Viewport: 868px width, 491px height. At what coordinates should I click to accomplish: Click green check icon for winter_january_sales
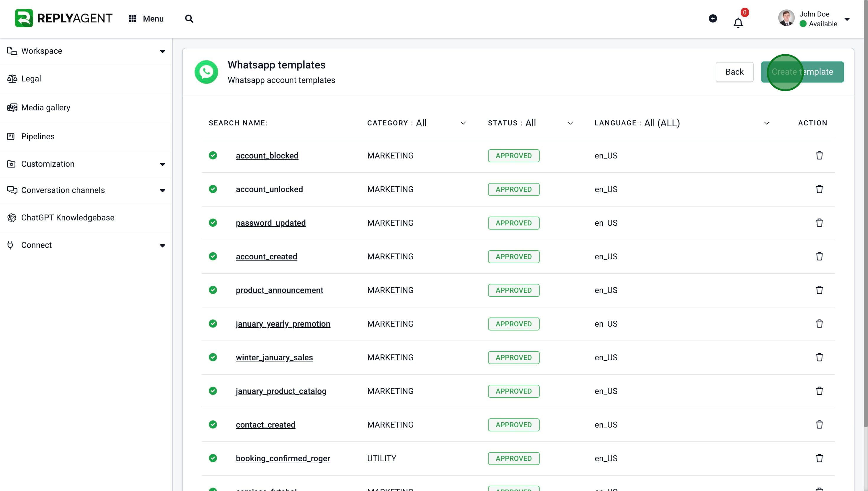[213, 357]
